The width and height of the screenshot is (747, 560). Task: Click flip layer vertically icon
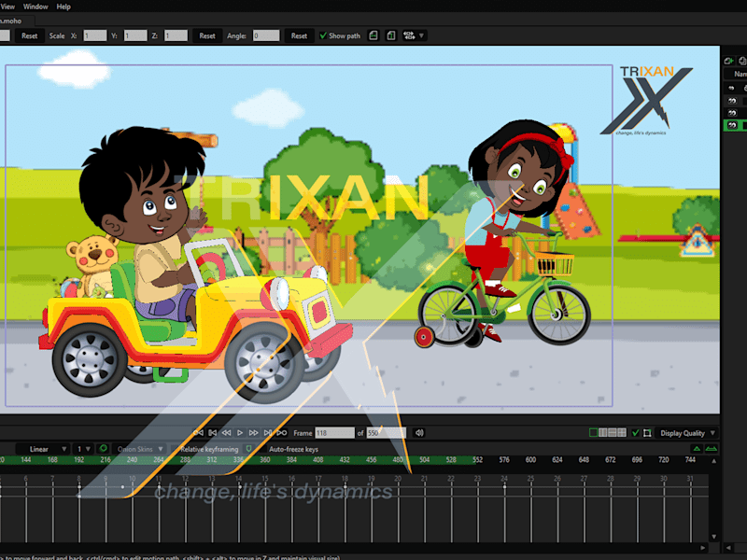coord(391,35)
